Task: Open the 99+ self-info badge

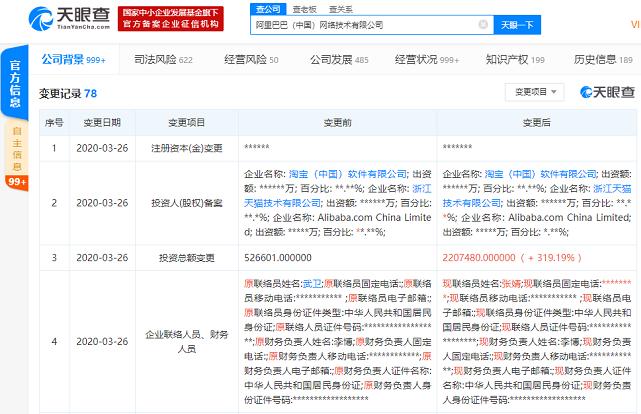Action: [17, 181]
